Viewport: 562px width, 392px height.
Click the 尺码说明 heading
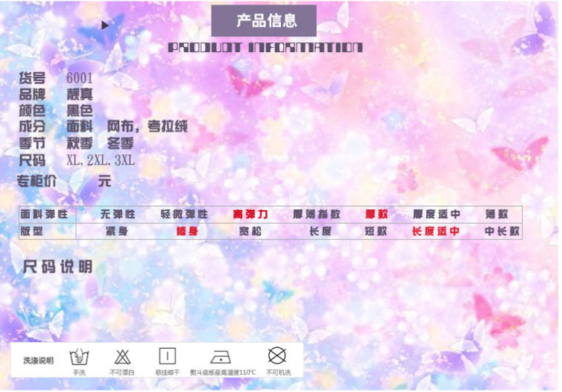coord(57,267)
